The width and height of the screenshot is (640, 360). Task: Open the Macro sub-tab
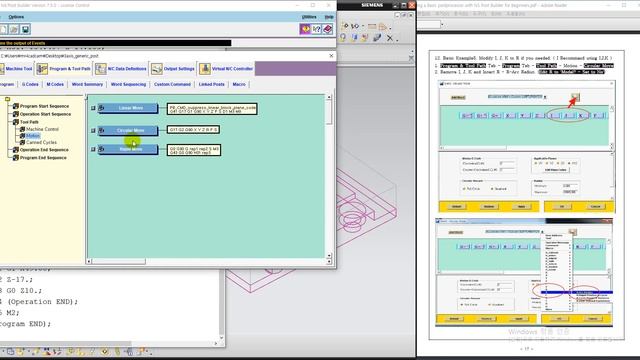(239, 84)
